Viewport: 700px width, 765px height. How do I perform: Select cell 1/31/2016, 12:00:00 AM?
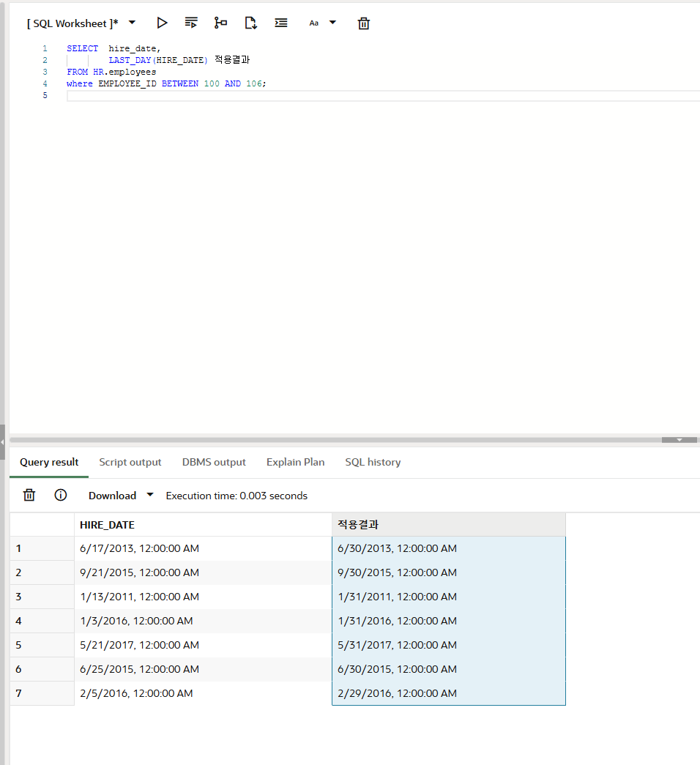[449, 621]
